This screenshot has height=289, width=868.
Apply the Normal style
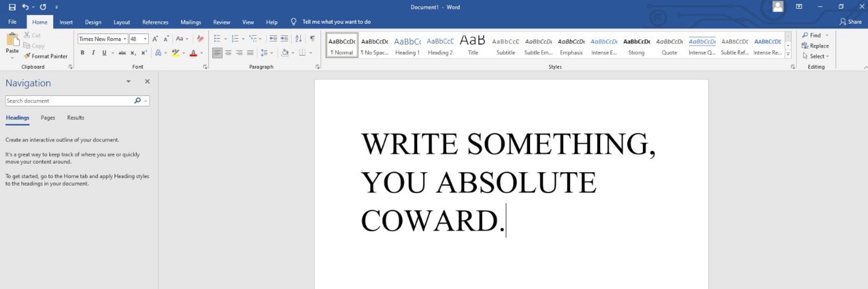342,45
